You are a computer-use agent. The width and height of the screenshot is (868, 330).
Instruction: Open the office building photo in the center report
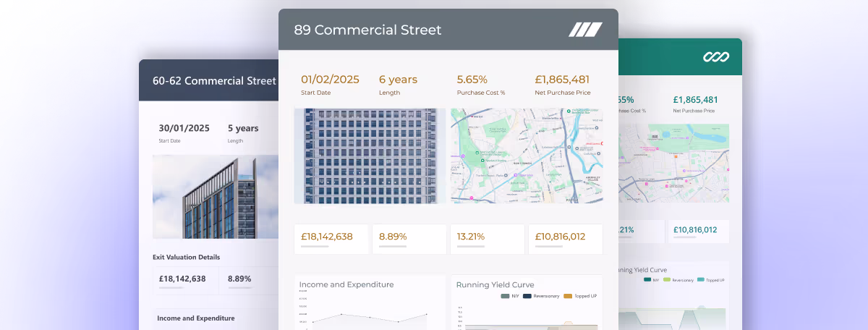(370, 156)
